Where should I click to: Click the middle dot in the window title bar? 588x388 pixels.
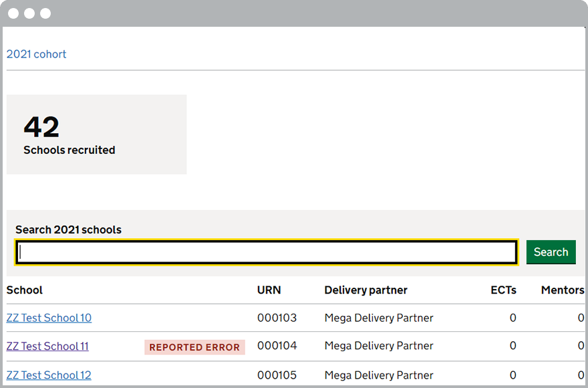tap(29, 13)
